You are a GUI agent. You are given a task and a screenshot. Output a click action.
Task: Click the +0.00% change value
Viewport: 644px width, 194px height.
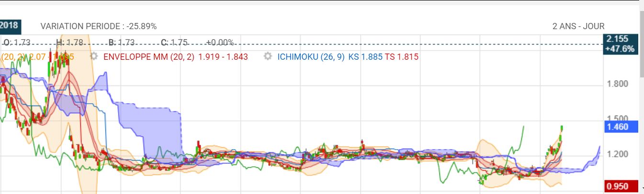pos(220,43)
